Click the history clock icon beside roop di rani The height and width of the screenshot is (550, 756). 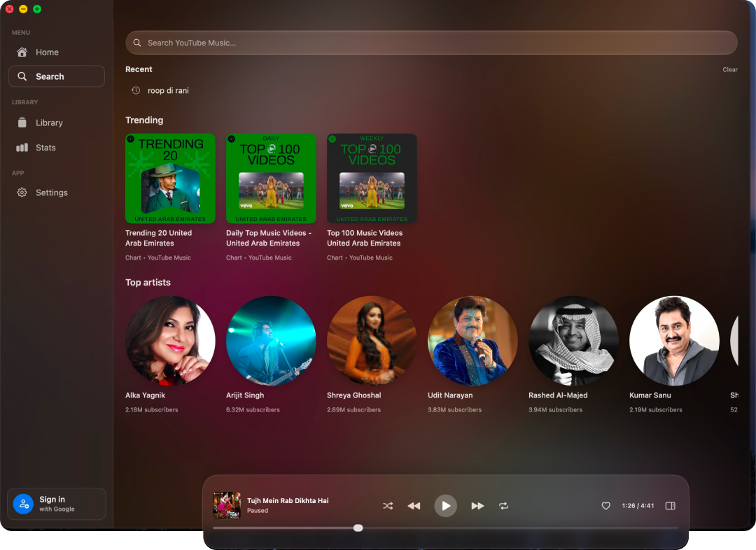tap(136, 90)
